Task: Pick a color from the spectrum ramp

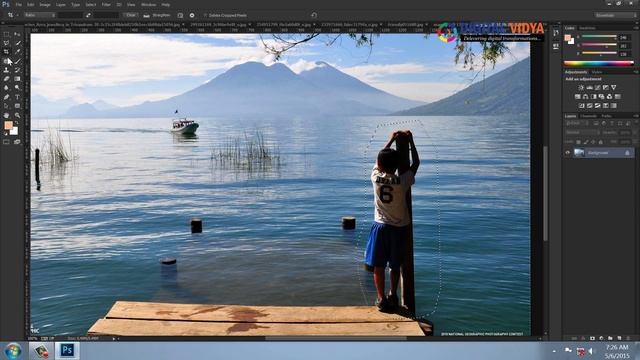Action: (599, 63)
